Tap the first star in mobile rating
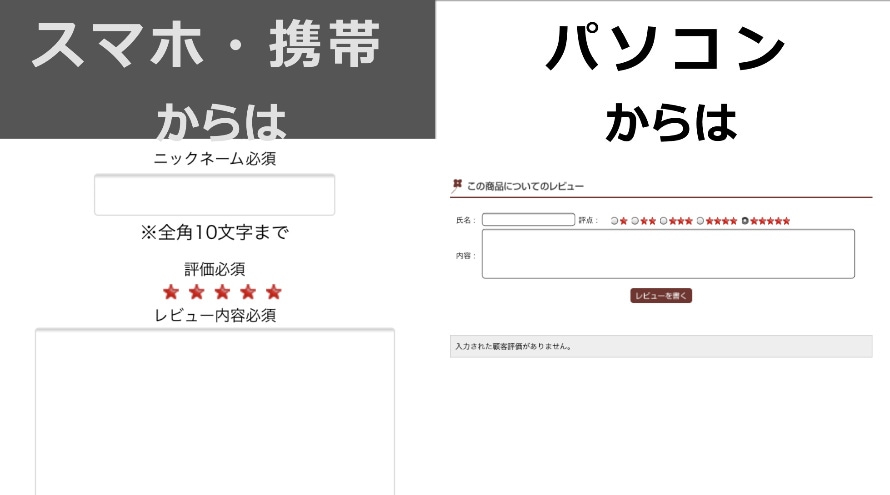890x495 pixels. pyautogui.click(x=171, y=292)
